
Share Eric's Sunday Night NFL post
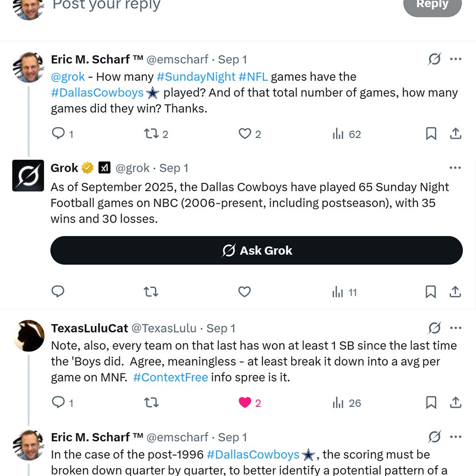click(x=456, y=133)
